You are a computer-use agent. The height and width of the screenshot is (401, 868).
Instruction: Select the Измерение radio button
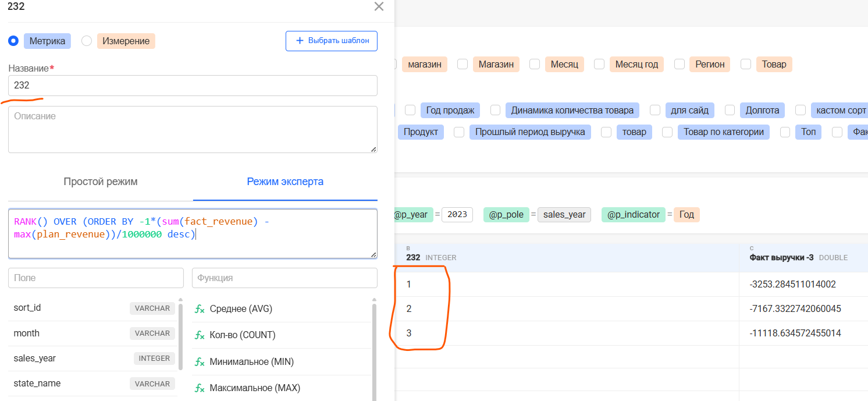[87, 41]
